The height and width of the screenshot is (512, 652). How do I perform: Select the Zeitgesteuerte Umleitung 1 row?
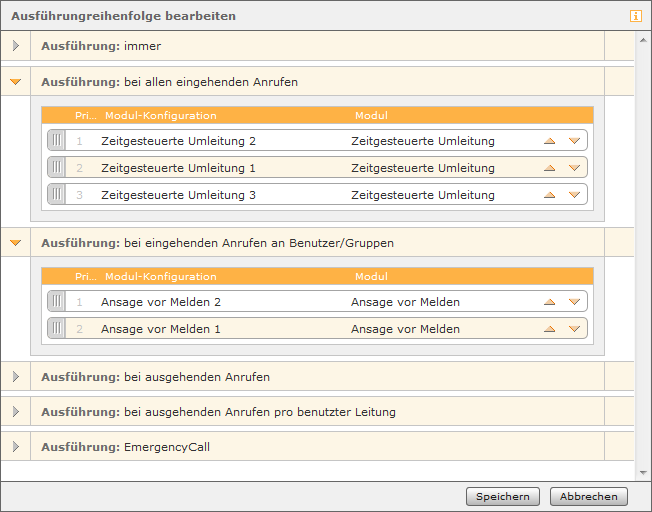coord(317,168)
